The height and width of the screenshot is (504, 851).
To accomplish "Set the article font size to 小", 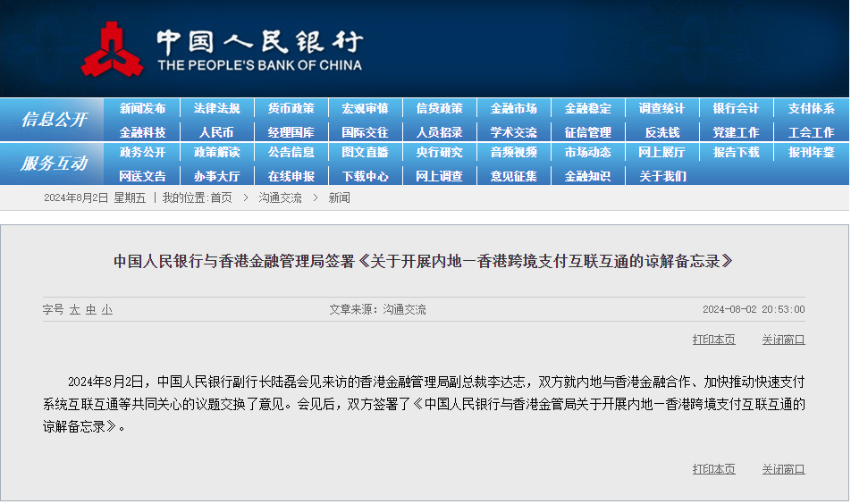I will 106,310.
